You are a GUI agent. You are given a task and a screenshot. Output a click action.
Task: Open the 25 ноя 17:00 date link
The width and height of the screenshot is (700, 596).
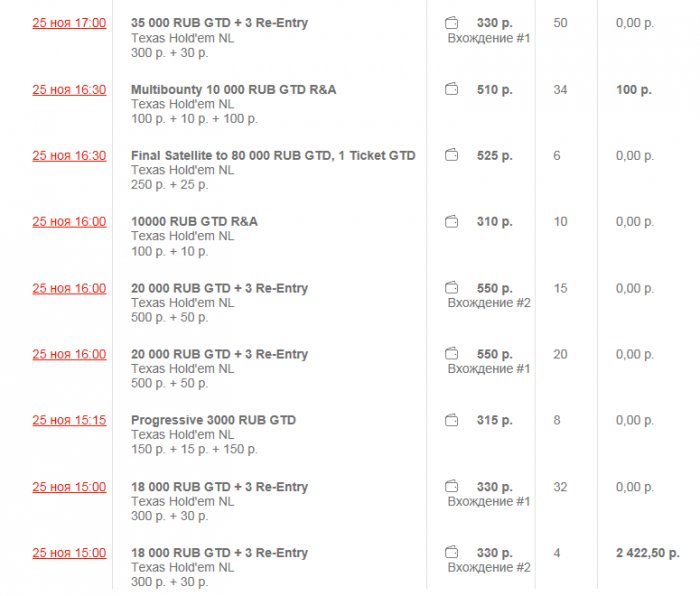click(69, 23)
